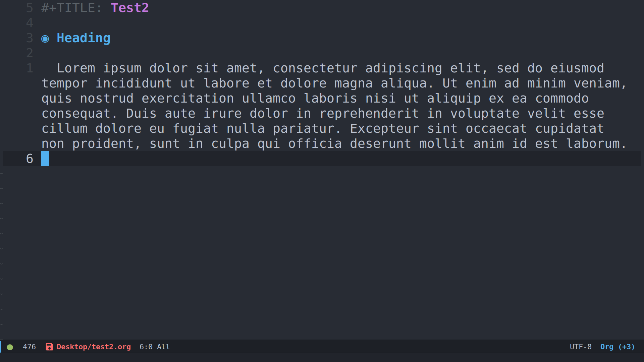Select the "Org (+3)" filetype indicator
The height and width of the screenshot is (362, 644).
click(618, 347)
